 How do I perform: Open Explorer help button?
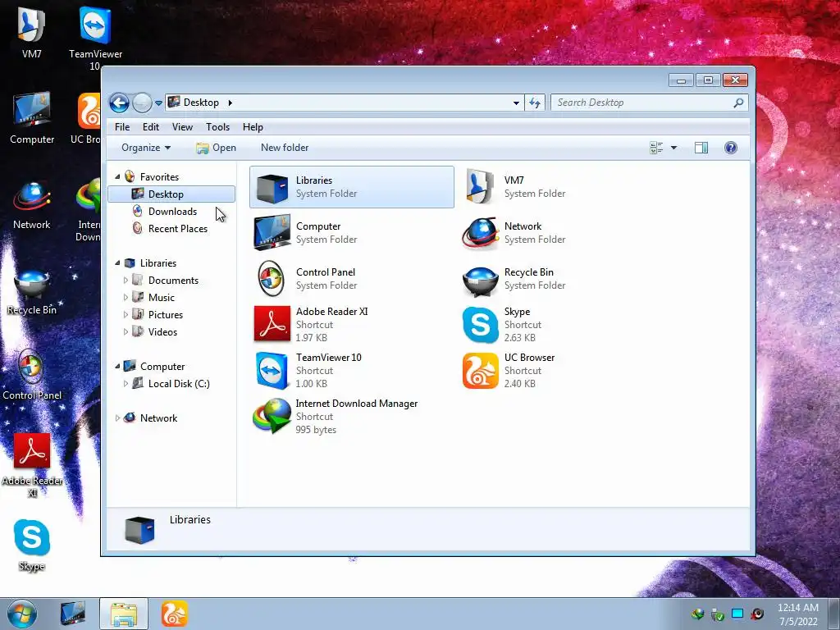coord(731,148)
